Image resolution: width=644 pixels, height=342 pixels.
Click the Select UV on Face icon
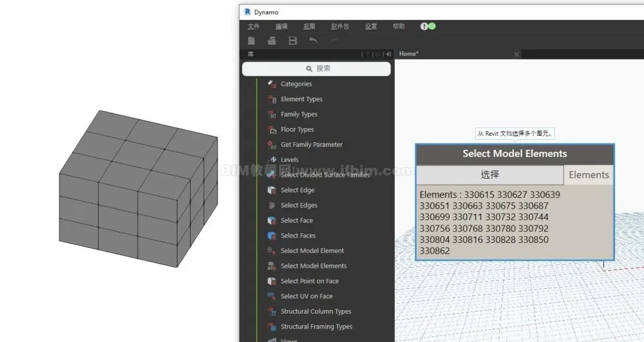pyautogui.click(x=271, y=297)
